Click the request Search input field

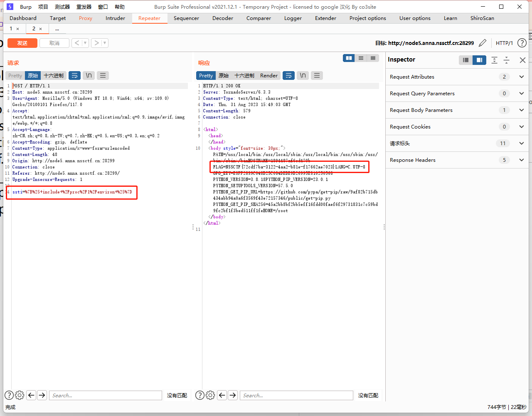106,395
